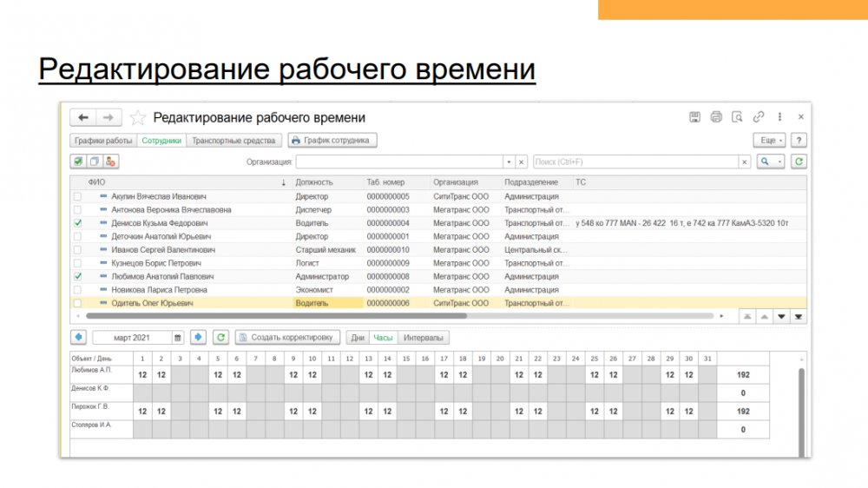Open the calendar picker for март 2021

tap(178, 338)
